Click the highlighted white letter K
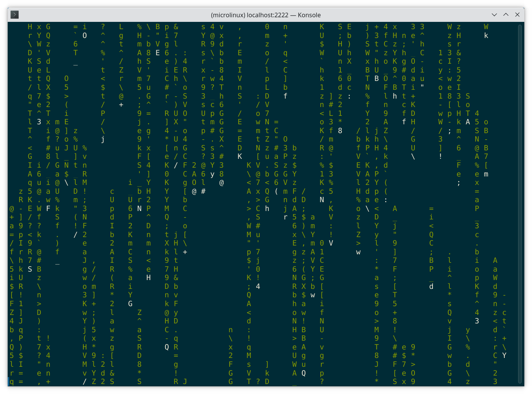 click(240, 157)
